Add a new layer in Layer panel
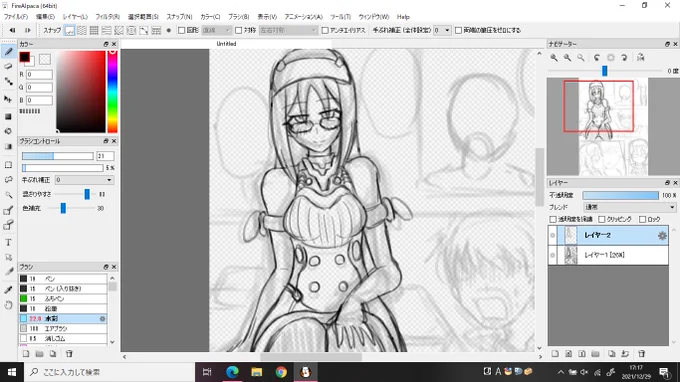This screenshot has height=382, width=680. click(555, 354)
